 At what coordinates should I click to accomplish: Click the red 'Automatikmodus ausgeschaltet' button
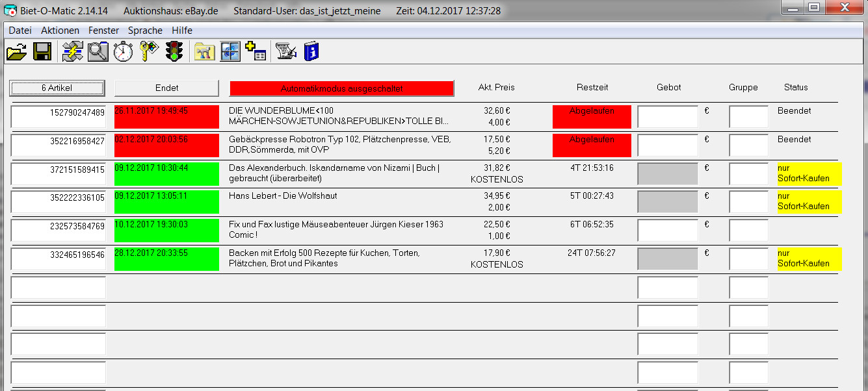click(x=341, y=88)
